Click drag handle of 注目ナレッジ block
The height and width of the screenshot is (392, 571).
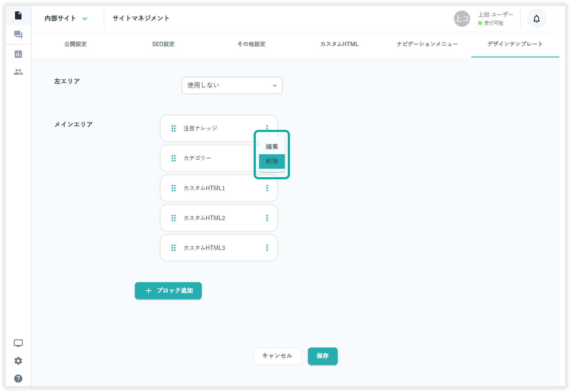tap(174, 129)
